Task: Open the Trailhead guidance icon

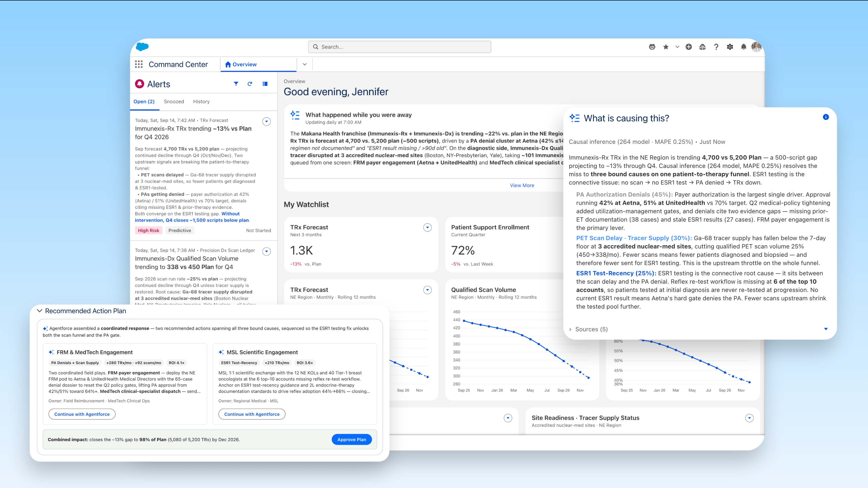Action: click(702, 47)
